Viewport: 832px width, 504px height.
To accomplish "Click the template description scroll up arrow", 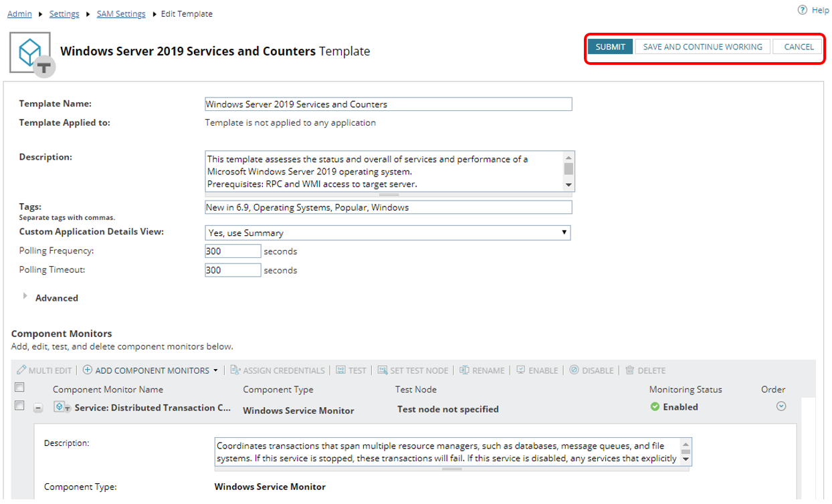I will point(568,157).
